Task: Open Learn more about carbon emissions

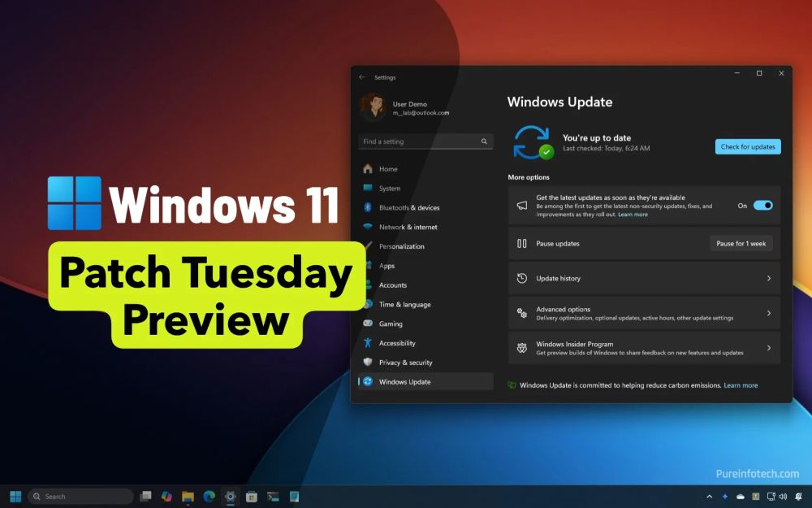Action: [x=741, y=385]
